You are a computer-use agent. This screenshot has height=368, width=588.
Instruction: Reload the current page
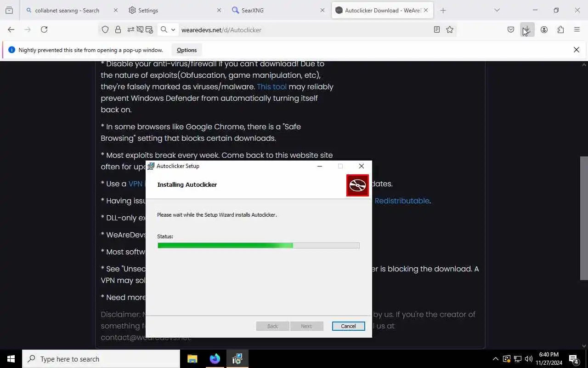pyautogui.click(x=44, y=29)
